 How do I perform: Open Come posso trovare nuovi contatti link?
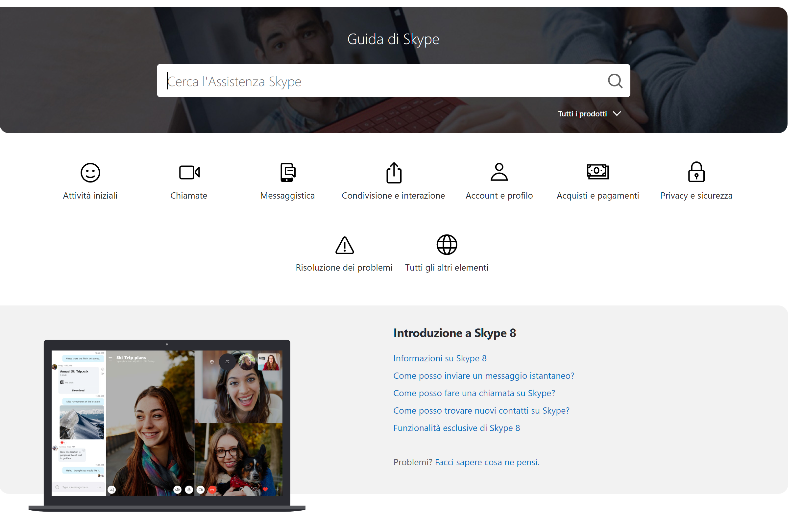(481, 411)
